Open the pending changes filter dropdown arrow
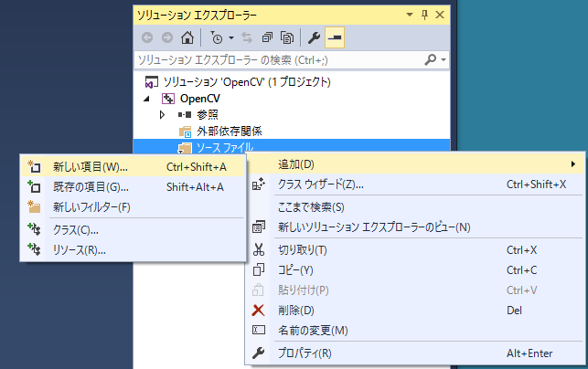The image size is (588, 369). (x=231, y=38)
